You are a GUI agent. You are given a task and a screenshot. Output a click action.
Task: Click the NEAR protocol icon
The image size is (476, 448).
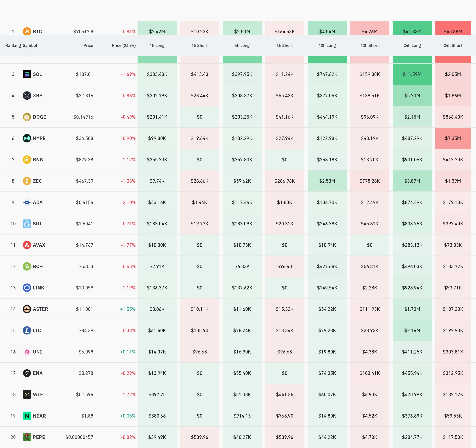pyautogui.click(x=27, y=416)
